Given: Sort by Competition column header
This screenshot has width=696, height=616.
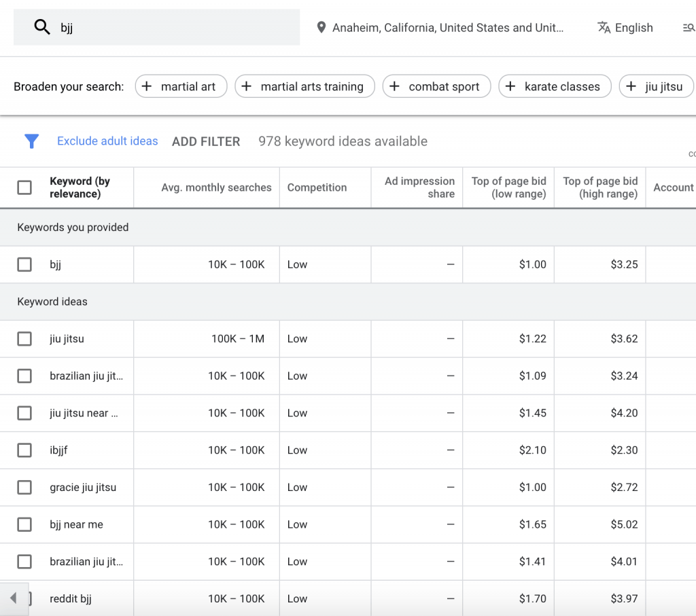Looking at the screenshot, I should 317,187.
